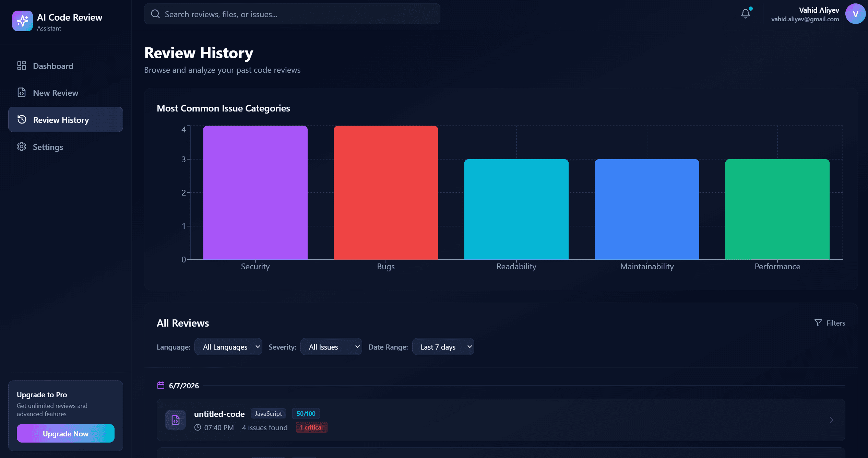
Task: Click the Settings gear icon
Action: (22, 146)
